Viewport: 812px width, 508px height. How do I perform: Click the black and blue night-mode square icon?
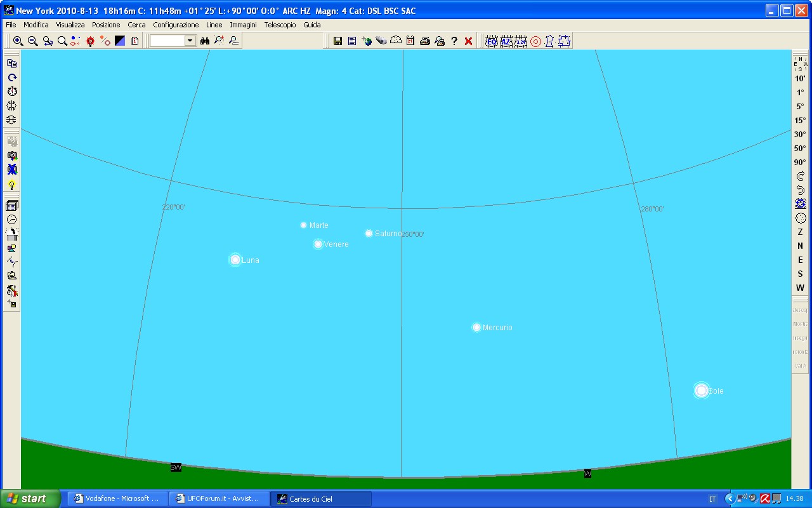120,41
